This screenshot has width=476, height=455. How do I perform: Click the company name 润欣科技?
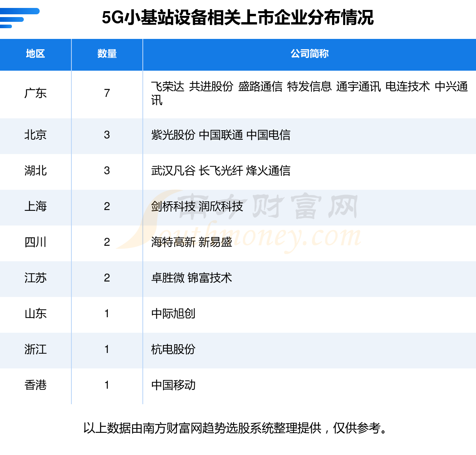[x=221, y=206]
